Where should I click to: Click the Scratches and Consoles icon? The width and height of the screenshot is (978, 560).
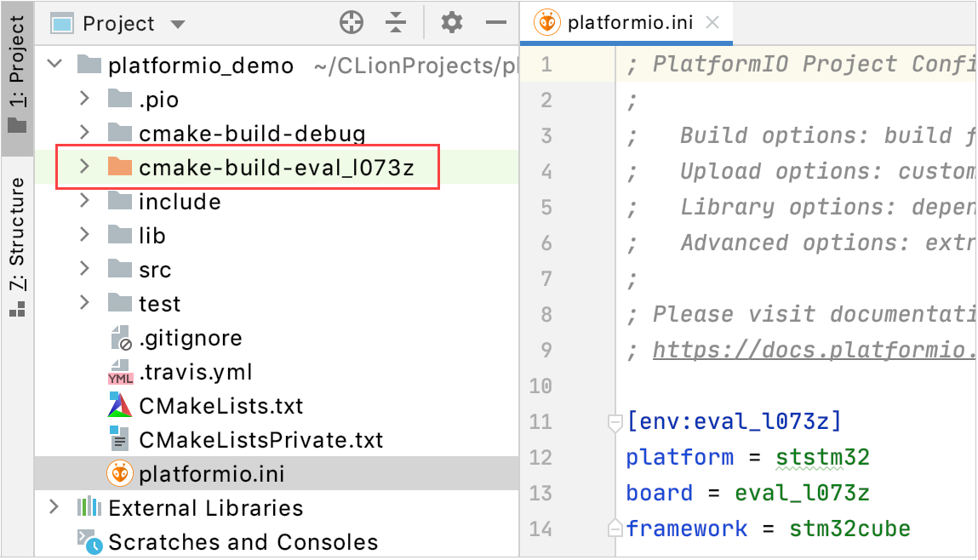click(89, 542)
